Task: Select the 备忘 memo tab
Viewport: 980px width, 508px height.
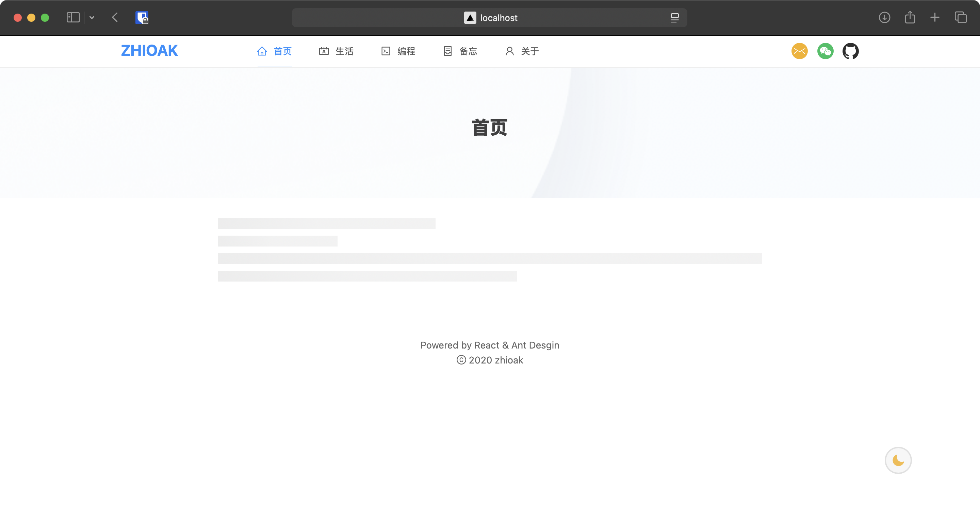Action: click(460, 51)
